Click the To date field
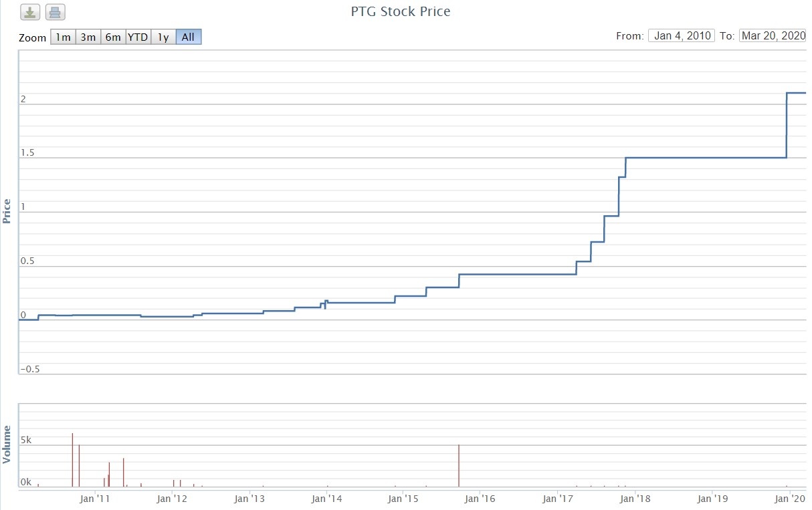Viewport: 812px width, 510px height. coord(773,36)
